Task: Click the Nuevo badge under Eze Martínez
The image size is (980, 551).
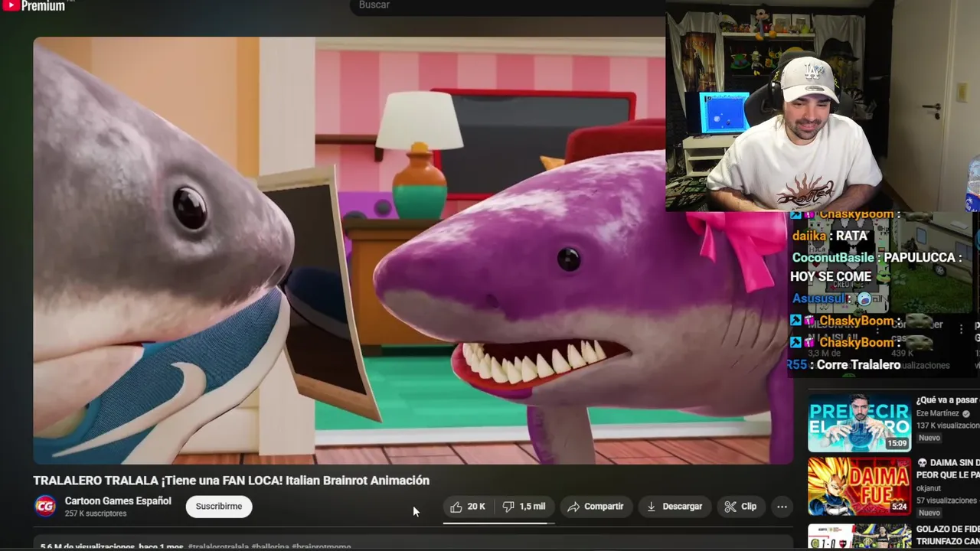Action: point(929,439)
